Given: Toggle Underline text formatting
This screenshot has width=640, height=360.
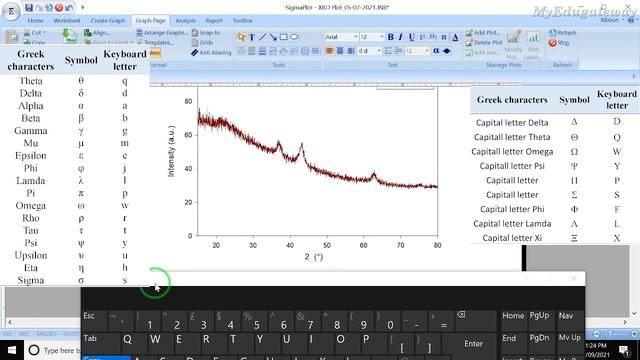Looking at the screenshot, I should [x=411, y=37].
